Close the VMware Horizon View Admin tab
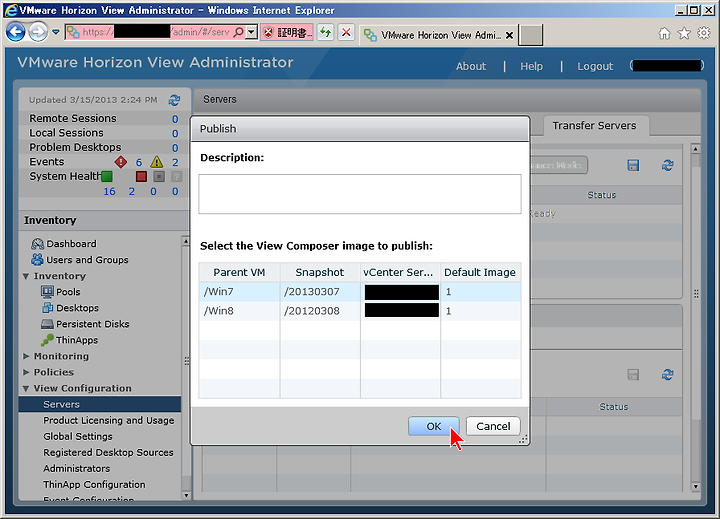The image size is (720, 519). point(509,35)
